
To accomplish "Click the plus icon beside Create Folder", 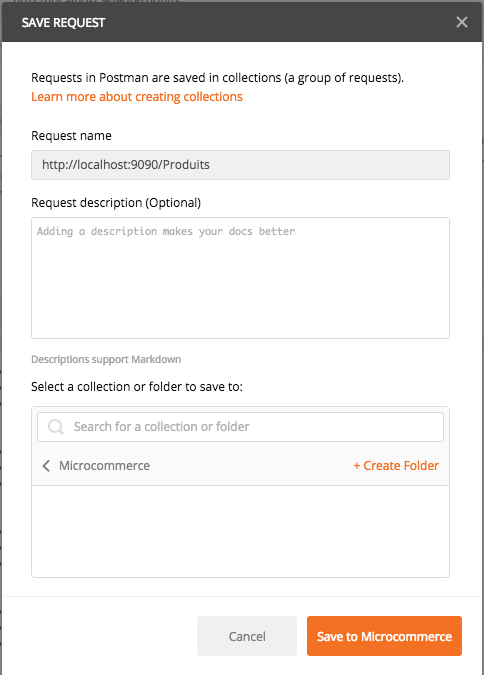I will pyautogui.click(x=357, y=465).
